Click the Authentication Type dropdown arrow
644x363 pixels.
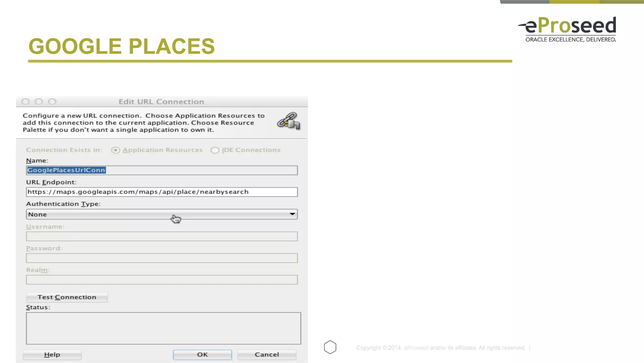point(292,214)
